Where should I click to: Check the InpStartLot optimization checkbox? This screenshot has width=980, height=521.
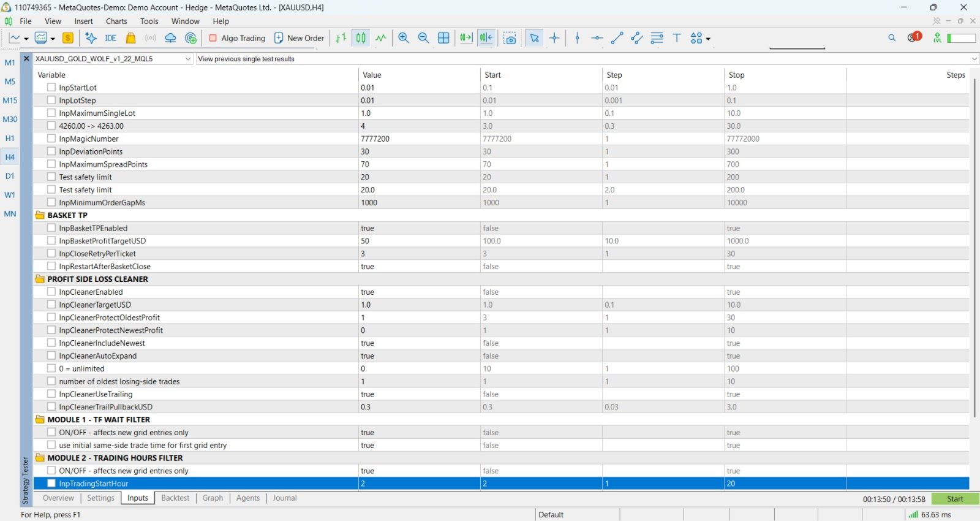point(51,88)
